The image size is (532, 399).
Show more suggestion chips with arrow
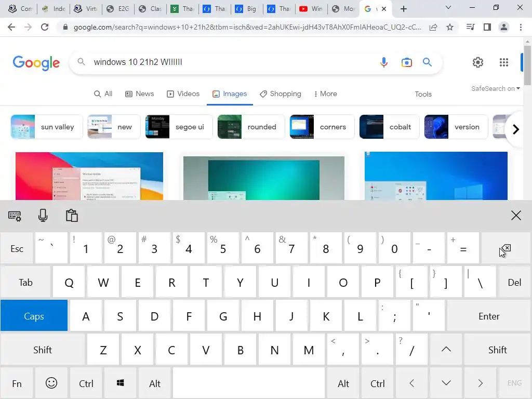point(516,129)
